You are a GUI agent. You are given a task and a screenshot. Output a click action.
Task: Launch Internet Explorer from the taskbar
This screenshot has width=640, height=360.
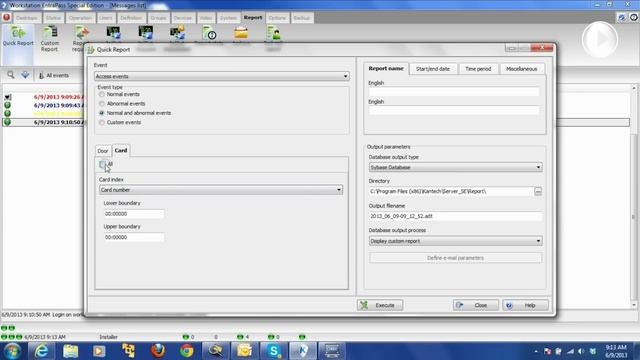pyautogui.click(x=42, y=351)
